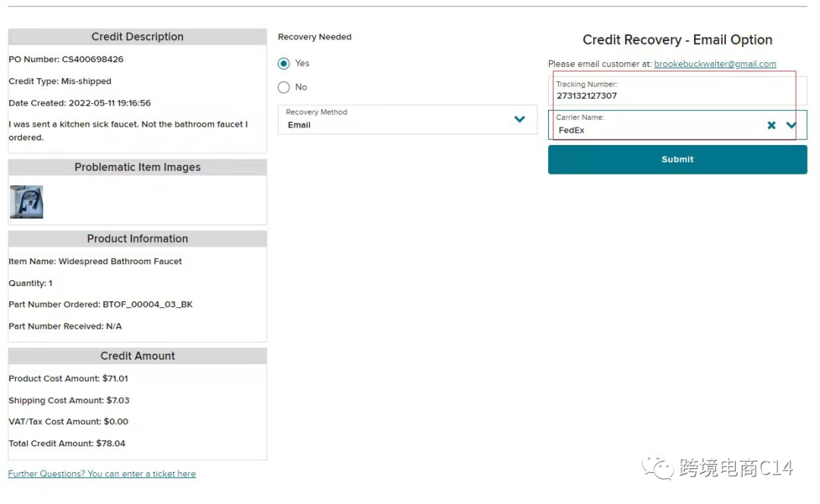
Task: Follow the Further Questions ticket link
Action: 102,474
